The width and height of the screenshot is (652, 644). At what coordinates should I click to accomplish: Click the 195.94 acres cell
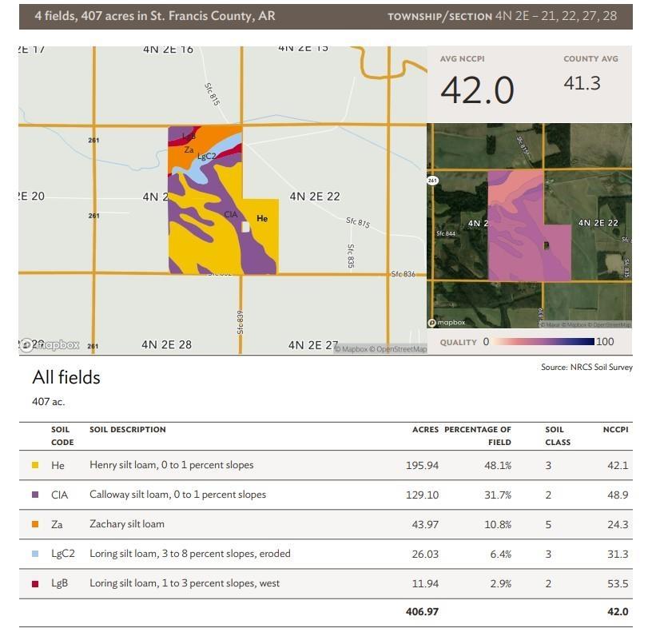pos(422,465)
